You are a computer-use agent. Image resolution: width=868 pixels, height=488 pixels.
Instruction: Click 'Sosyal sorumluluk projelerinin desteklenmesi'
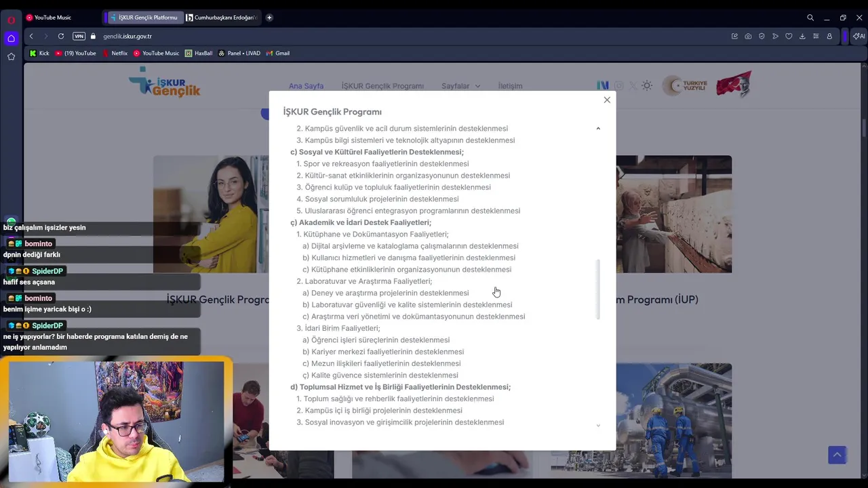coord(382,199)
